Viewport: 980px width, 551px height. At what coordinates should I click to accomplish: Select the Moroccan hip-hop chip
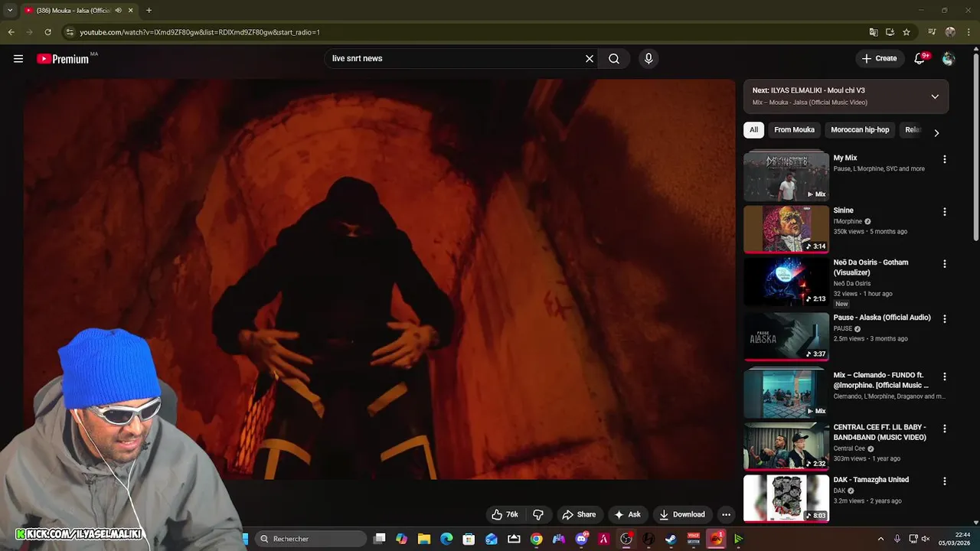click(x=860, y=129)
